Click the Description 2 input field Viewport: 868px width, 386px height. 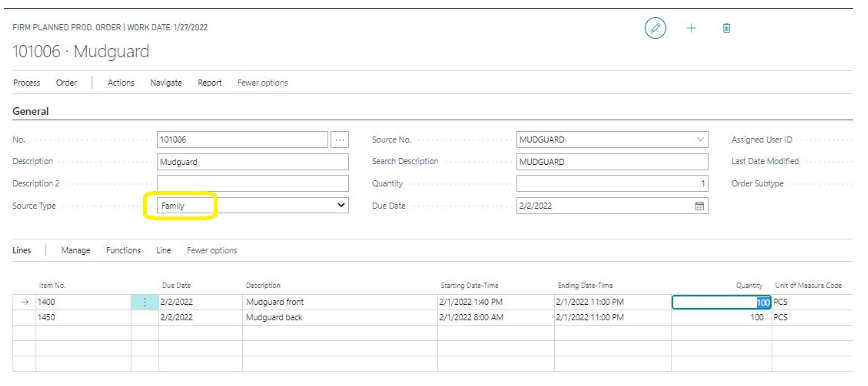point(253,184)
